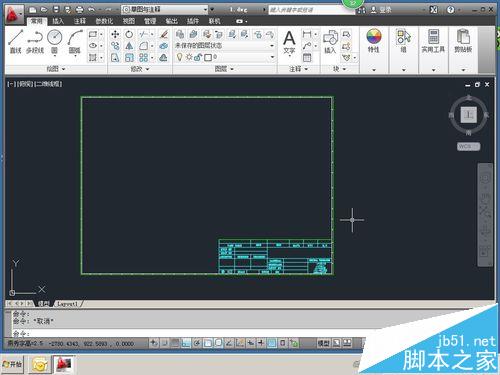Switch to the 视图 ribbon tab
500x375 pixels.
[129, 21]
